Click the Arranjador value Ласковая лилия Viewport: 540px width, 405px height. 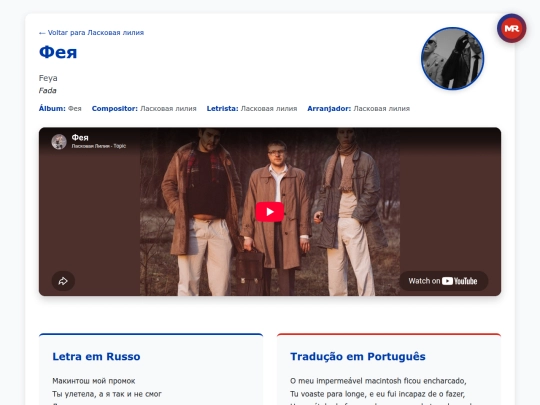(x=382, y=108)
